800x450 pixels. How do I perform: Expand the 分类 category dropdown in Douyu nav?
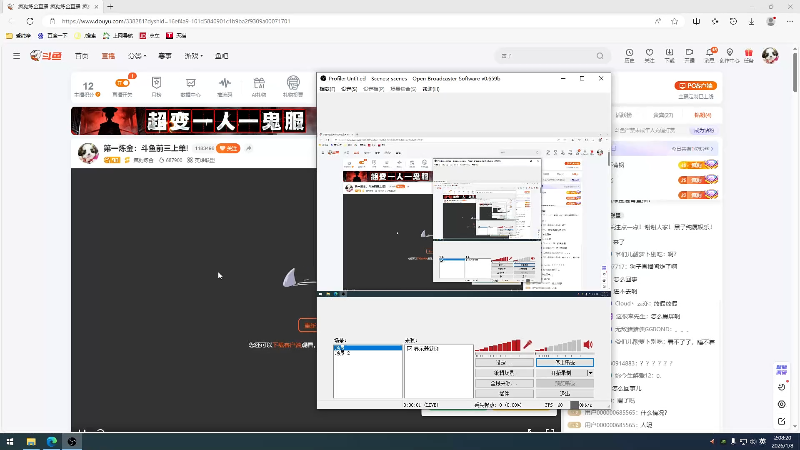coord(137,56)
